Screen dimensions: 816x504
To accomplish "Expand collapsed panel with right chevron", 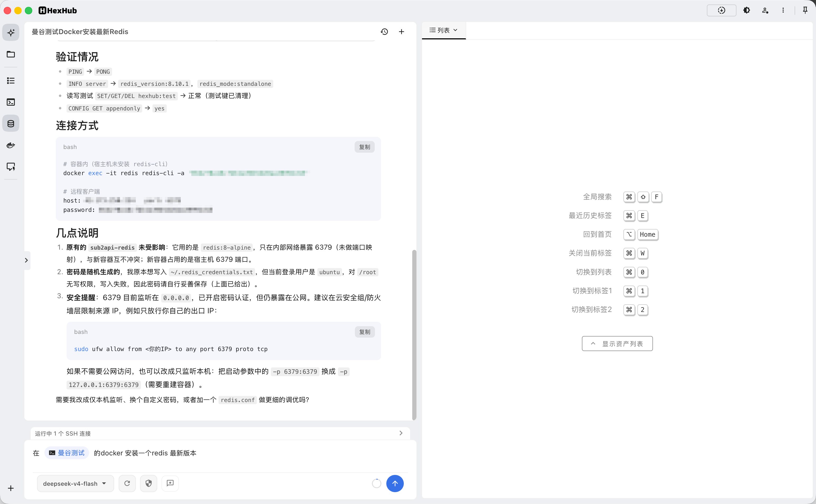I will tap(26, 260).
